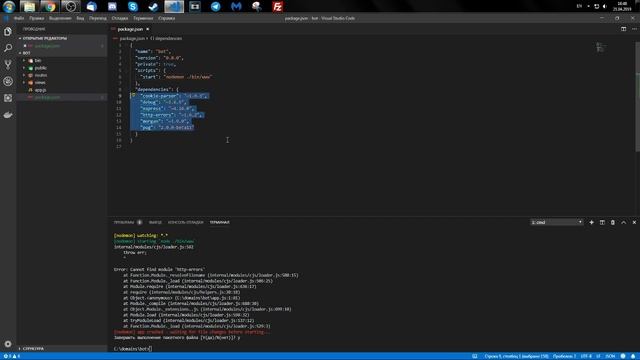Switch to the Output panel tab
This screenshot has width=640, height=360.
coord(155,222)
